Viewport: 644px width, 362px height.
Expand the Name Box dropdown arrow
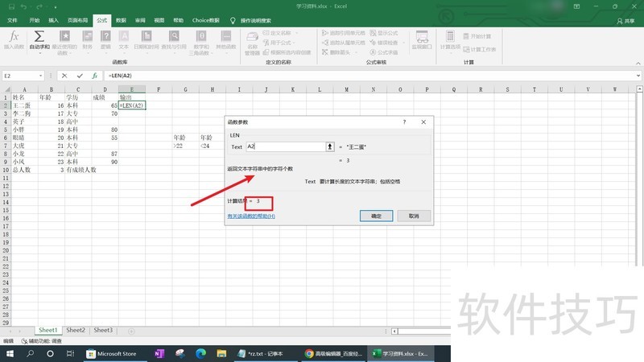(x=40, y=76)
